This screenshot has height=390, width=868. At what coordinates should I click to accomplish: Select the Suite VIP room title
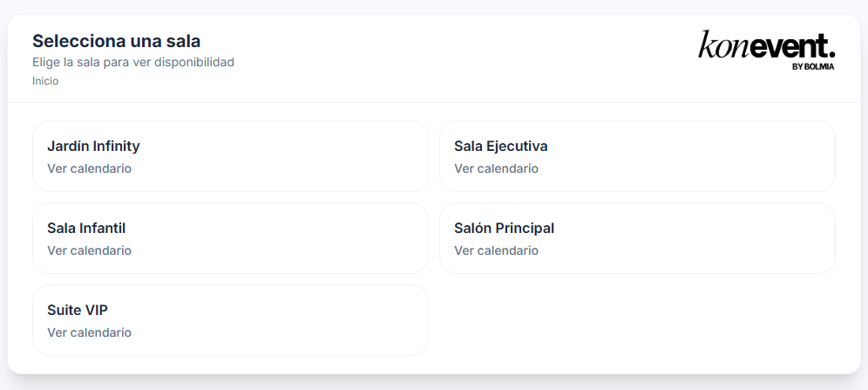tap(78, 310)
